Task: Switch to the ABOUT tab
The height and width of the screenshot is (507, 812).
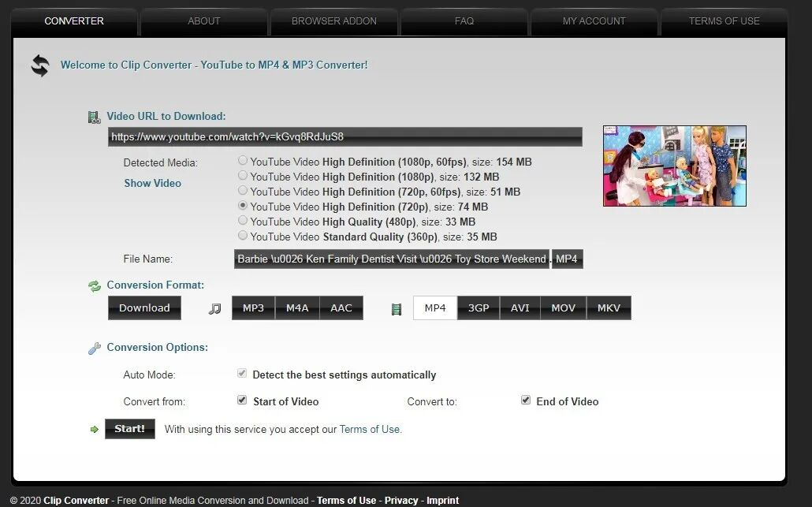Action: click(204, 21)
